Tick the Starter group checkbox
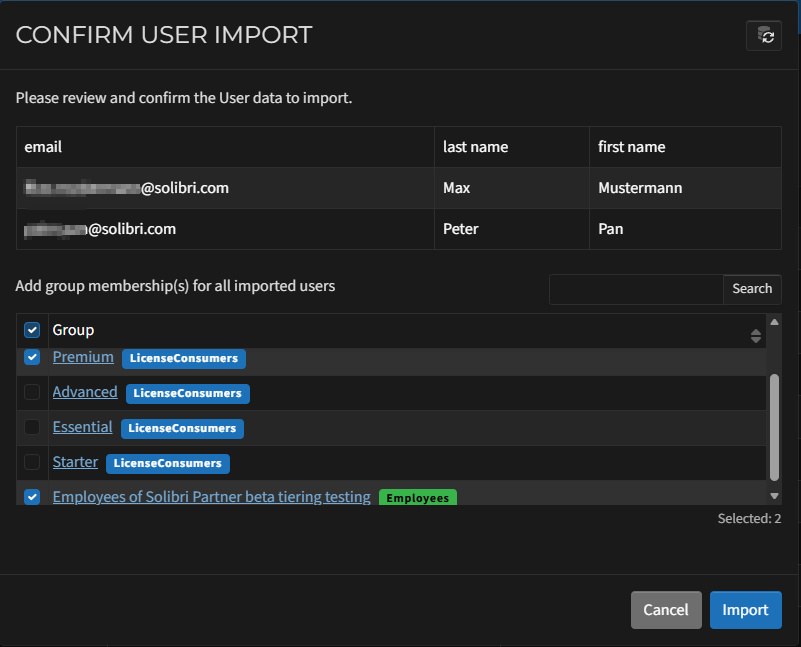Image resolution: width=801 pixels, height=647 pixels. click(x=32, y=462)
